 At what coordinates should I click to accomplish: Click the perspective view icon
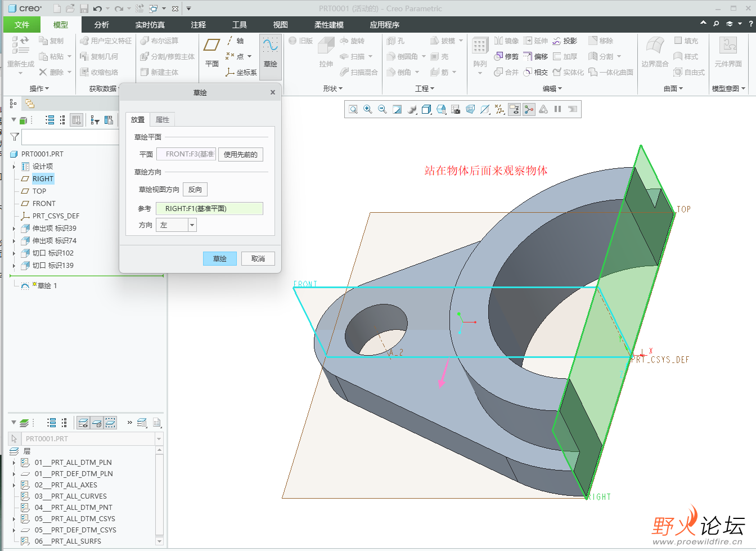[470, 109]
